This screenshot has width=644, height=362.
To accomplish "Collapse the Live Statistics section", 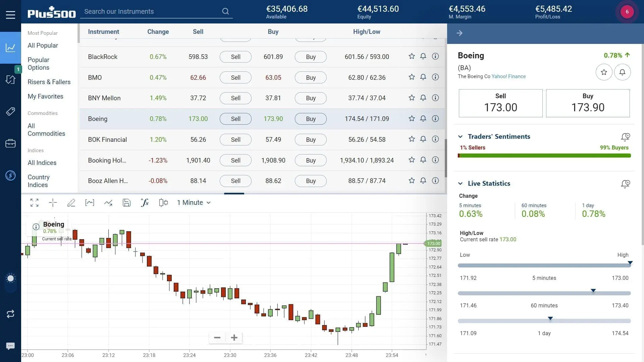I will 461,183.
